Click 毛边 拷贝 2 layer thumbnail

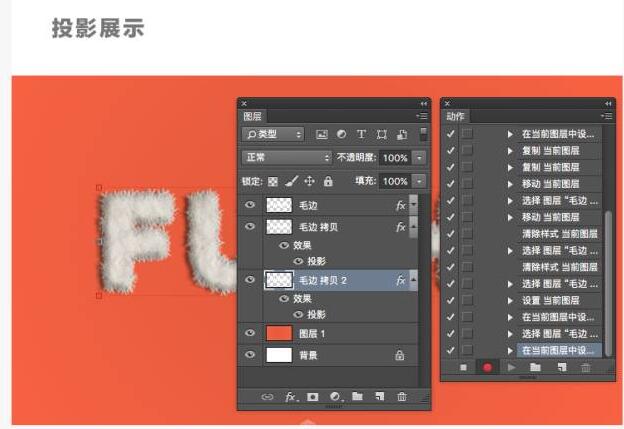point(279,280)
